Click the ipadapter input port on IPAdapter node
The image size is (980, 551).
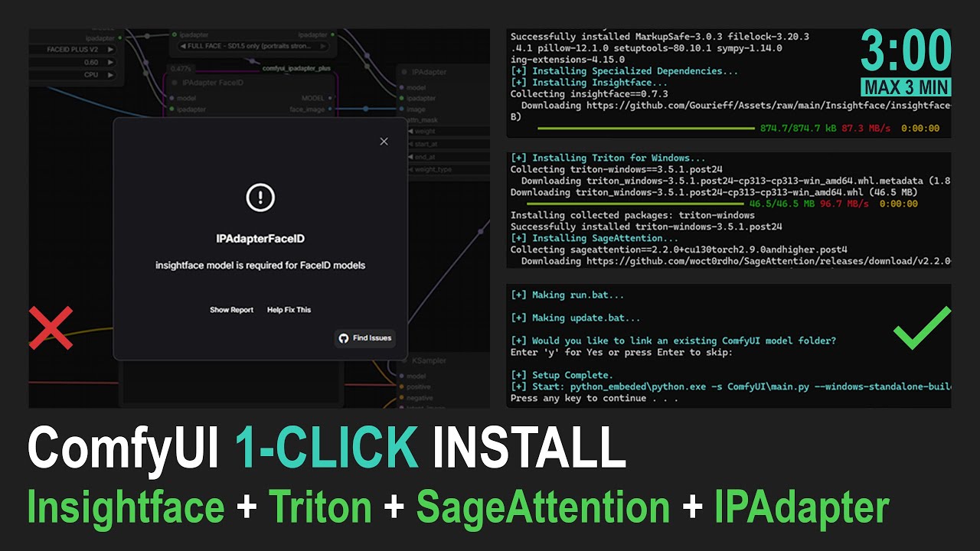(403, 98)
